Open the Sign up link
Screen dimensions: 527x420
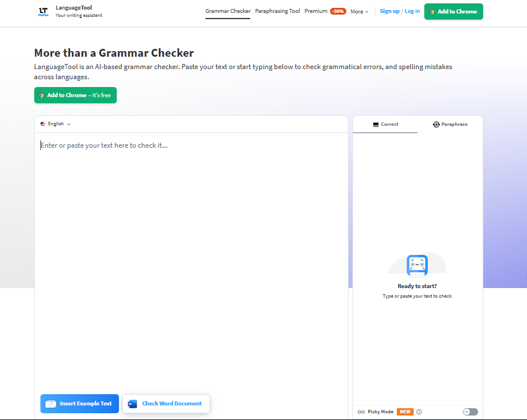389,11
